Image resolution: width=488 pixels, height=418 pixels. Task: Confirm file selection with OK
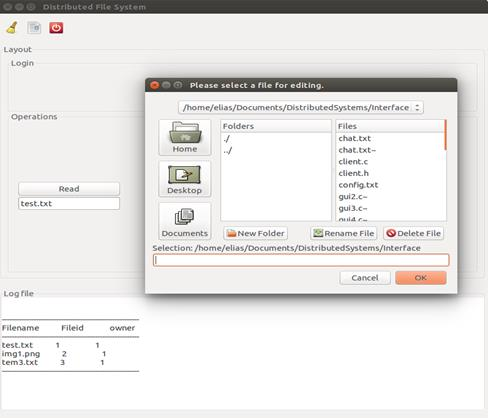coord(421,278)
